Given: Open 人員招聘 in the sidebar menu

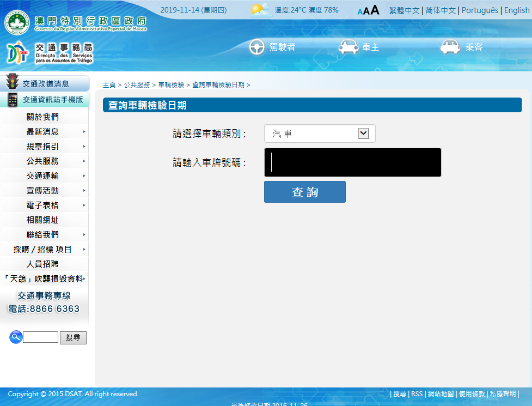Looking at the screenshot, I should click(x=42, y=264).
